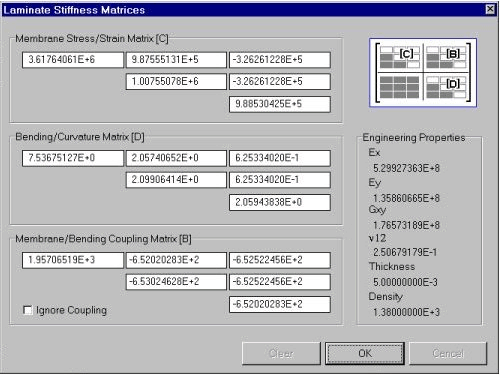The width and height of the screenshot is (500, 375).
Task: Click the Bending/Curvature Matrix [D] label
Action: pos(80,137)
